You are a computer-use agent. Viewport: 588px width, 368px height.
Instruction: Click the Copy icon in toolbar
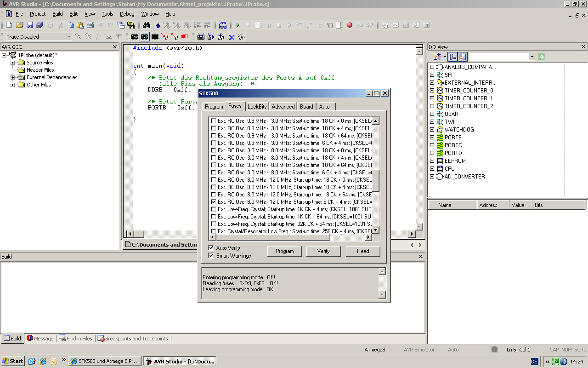coord(70,25)
